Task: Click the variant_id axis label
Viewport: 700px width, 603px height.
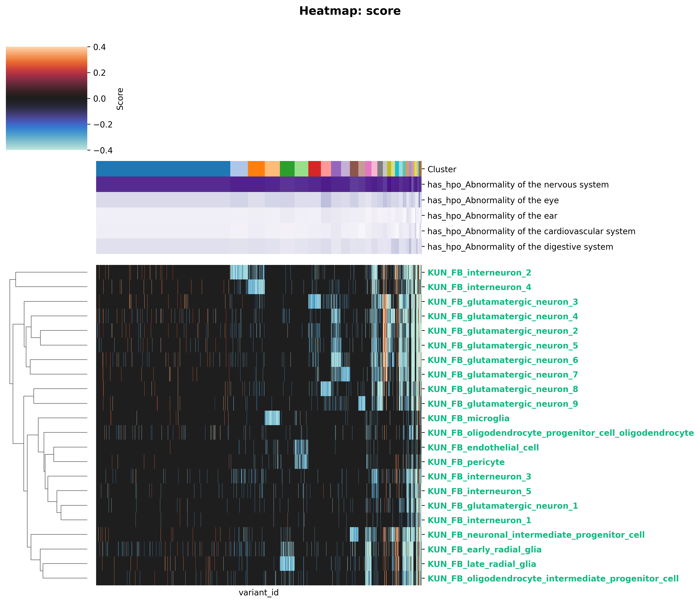Action: coord(259,592)
